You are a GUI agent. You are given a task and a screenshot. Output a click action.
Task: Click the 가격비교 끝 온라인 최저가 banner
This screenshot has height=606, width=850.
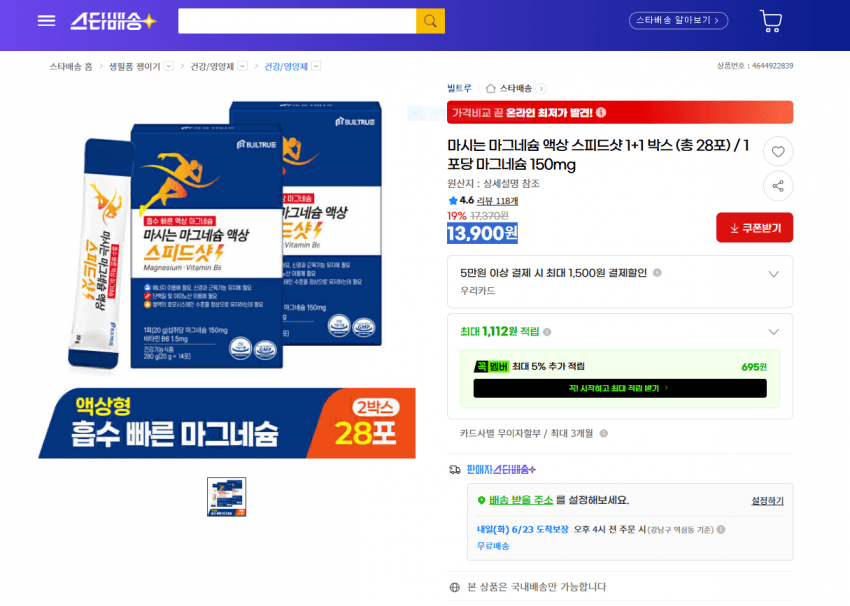click(620, 112)
